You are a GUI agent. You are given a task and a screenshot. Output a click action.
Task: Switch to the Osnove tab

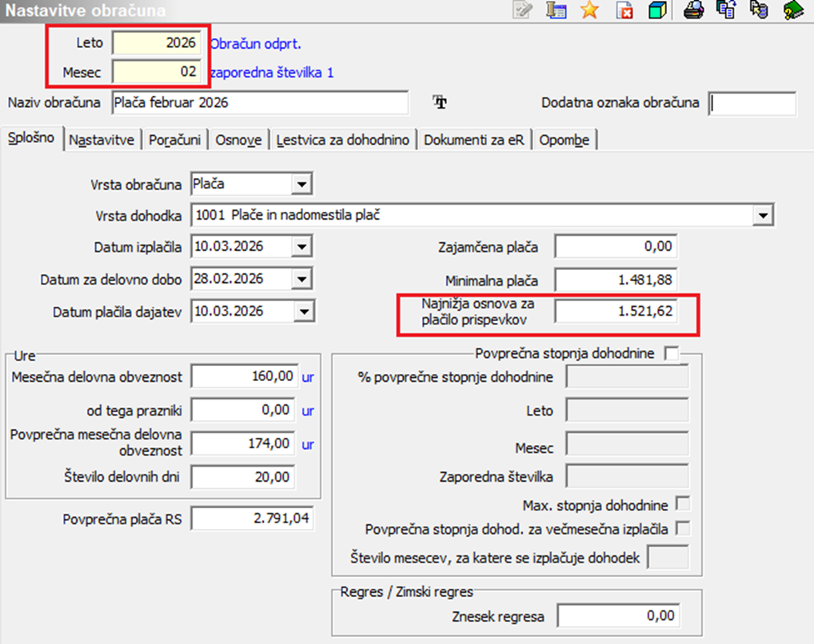[x=239, y=140]
